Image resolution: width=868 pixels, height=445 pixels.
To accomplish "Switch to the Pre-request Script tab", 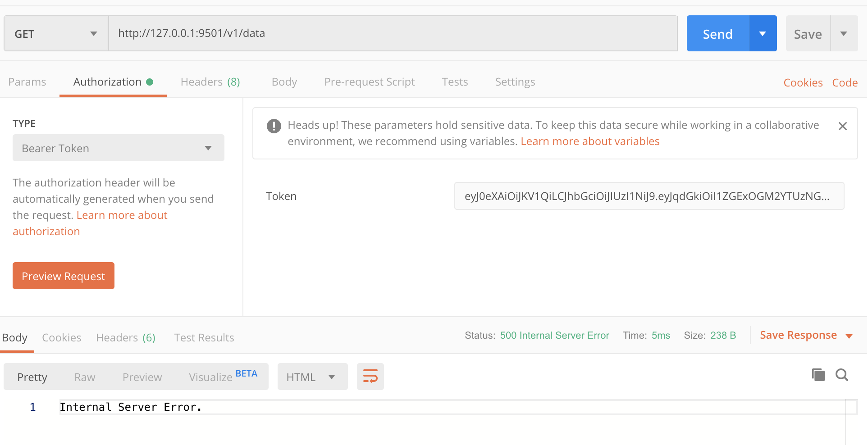I will (x=369, y=82).
